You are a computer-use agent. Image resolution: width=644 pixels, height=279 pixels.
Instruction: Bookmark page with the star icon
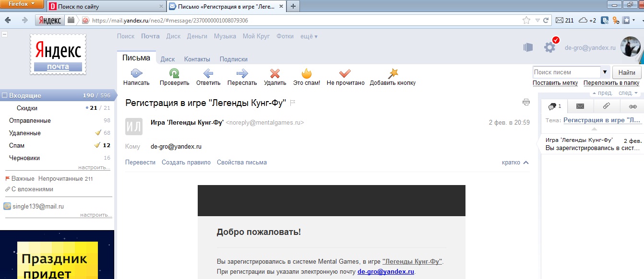tap(526, 20)
